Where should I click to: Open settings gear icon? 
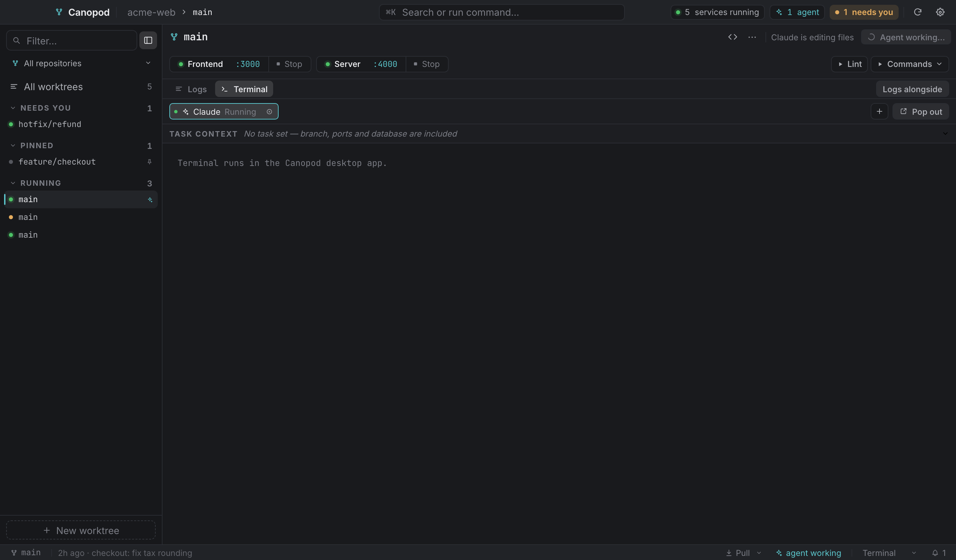940,12
